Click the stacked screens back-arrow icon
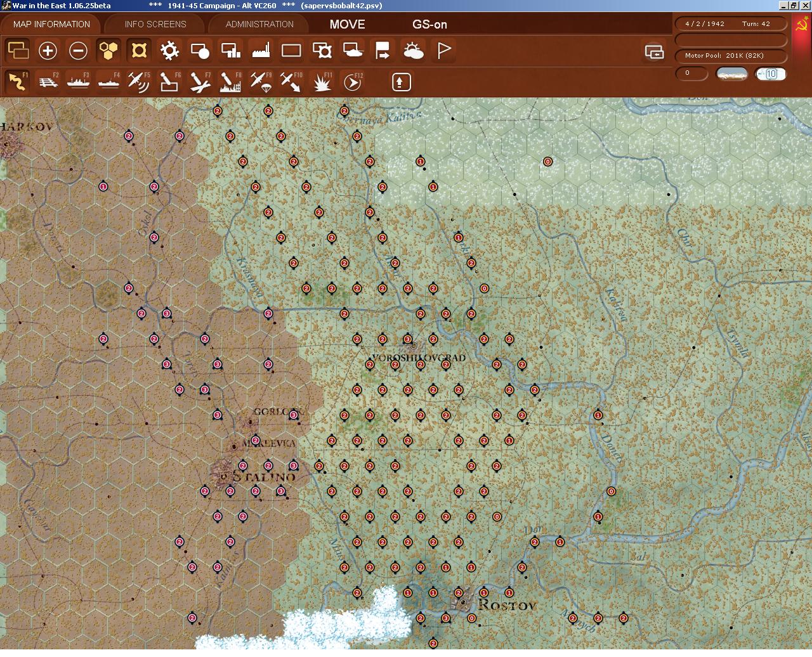The image size is (812, 657). pyautogui.click(x=654, y=51)
